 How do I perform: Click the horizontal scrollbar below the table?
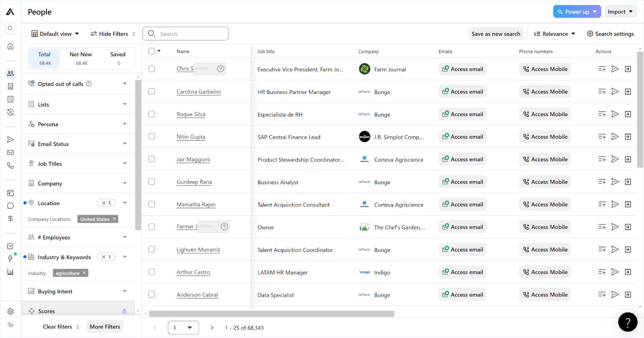point(271,313)
